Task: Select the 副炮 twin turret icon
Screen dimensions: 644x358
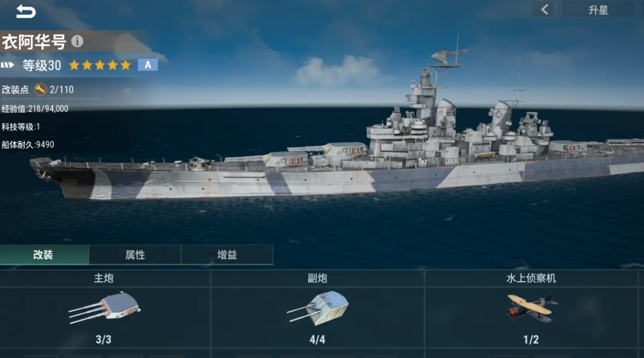Action: tap(318, 307)
